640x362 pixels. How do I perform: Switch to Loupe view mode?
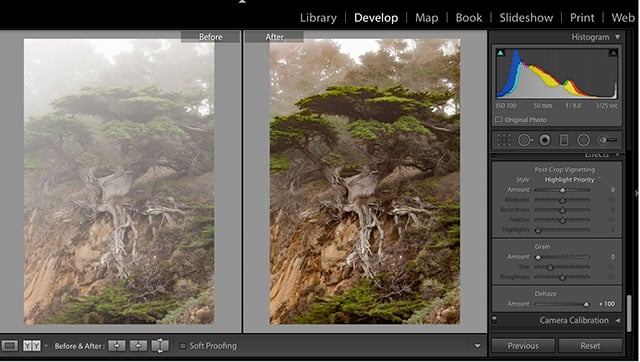coord(9,346)
